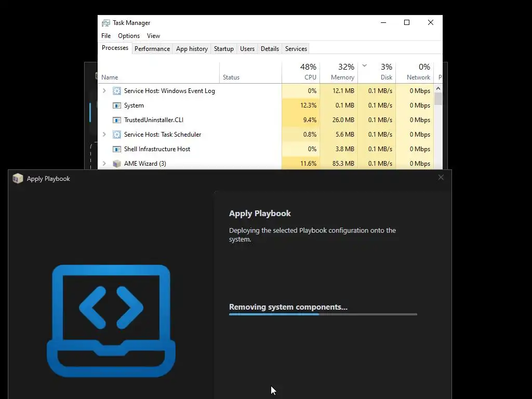This screenshot has width=532, height=399.
Task: Minimize the Task Manager window
Action: pos(383,22)
